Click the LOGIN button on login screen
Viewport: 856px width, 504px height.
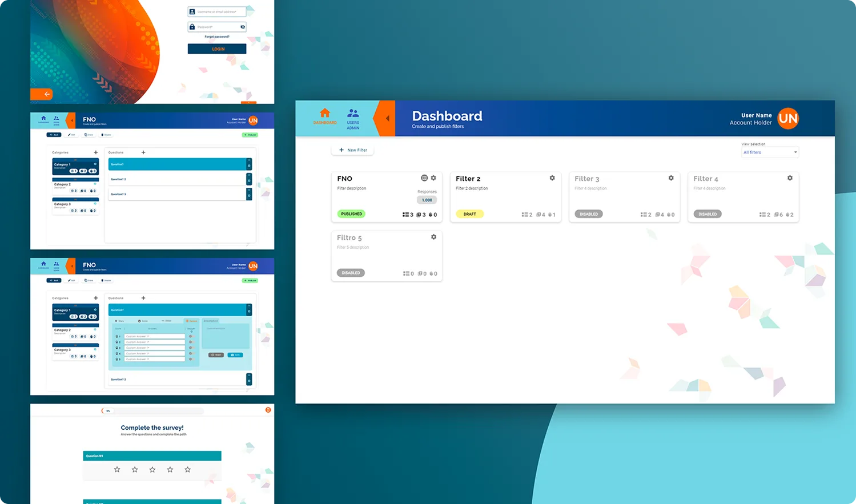(x=217, y=49)
